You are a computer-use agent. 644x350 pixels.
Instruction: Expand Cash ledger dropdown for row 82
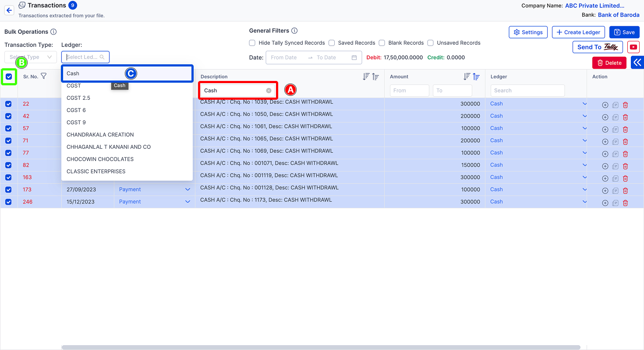584,165
